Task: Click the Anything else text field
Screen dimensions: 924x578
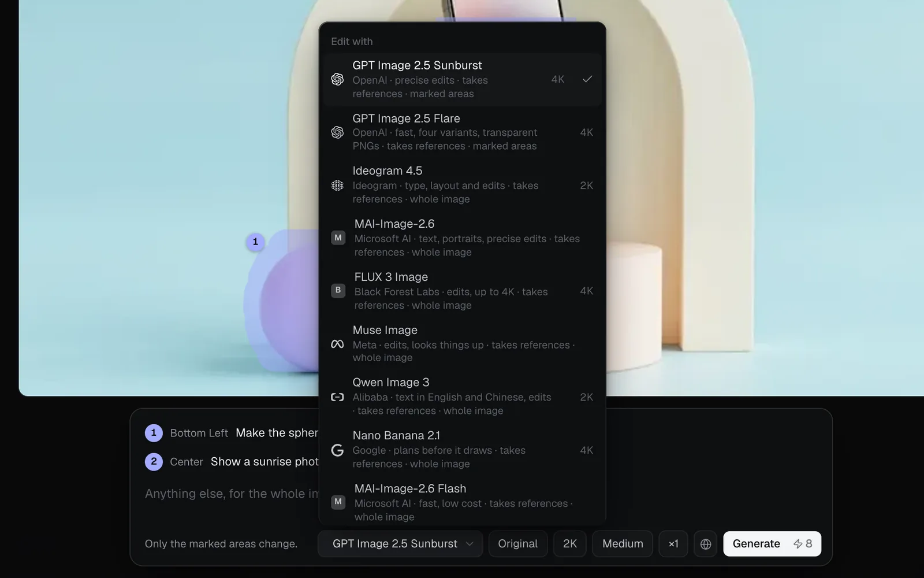Action: (x=232, y=494)
